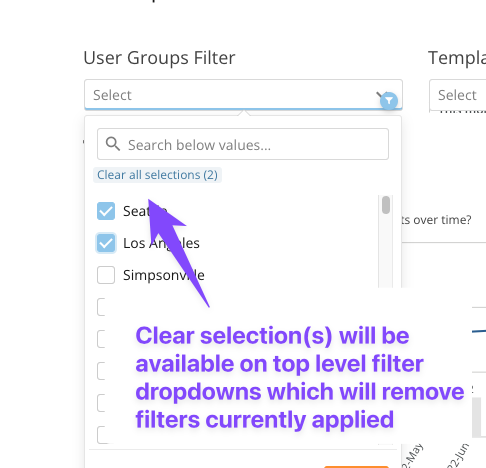Select the Simpsonville option label
The height and width of the screenshot is (468, 486).
(164, 275)
